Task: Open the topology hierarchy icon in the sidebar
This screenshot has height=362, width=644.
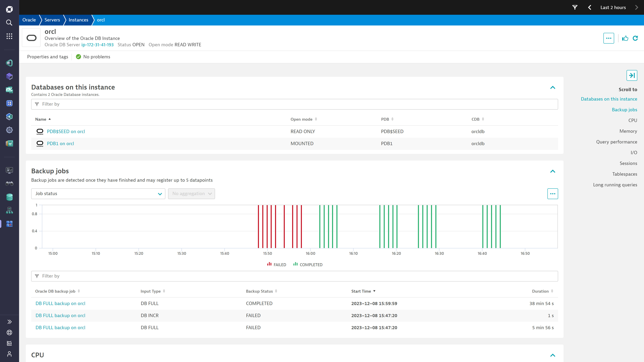Action: [x=9, y=211]
